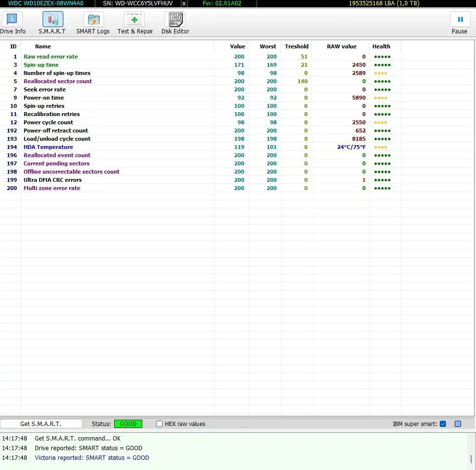Toggle the unchecked blue box at far right
The height and width of the screenshot is (470, 476).
[458, 424]
